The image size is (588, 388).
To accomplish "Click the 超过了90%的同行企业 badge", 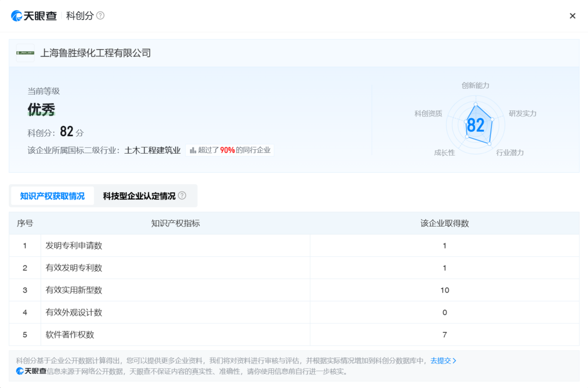I will tap(230, 150).
